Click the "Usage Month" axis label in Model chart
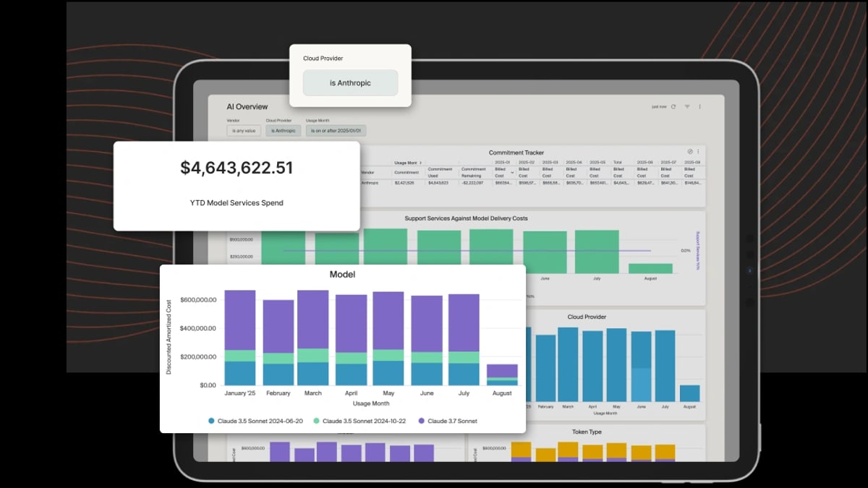868x488 pixels. point(370,403)
